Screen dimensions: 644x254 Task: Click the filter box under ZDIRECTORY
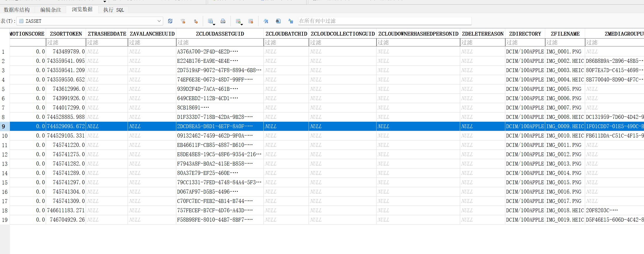coord(525,42)
